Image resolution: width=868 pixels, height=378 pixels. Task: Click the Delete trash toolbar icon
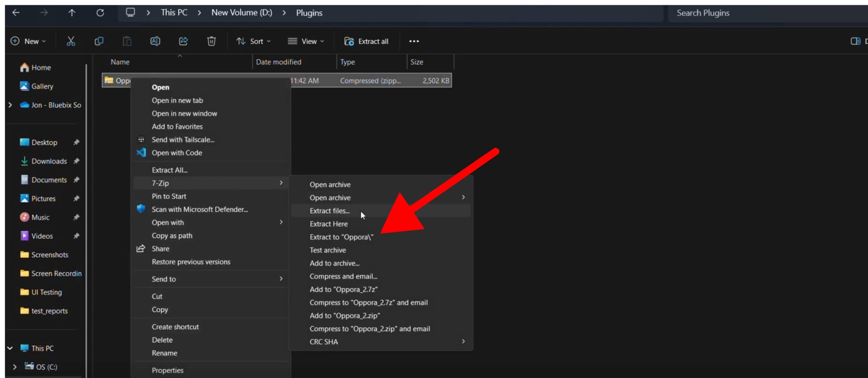(x=211, y=41)
